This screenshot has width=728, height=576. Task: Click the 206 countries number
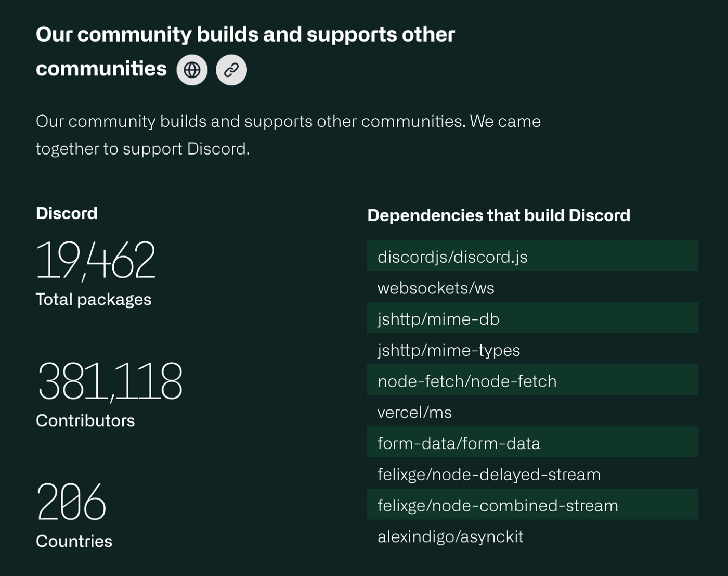pos(72,502)
